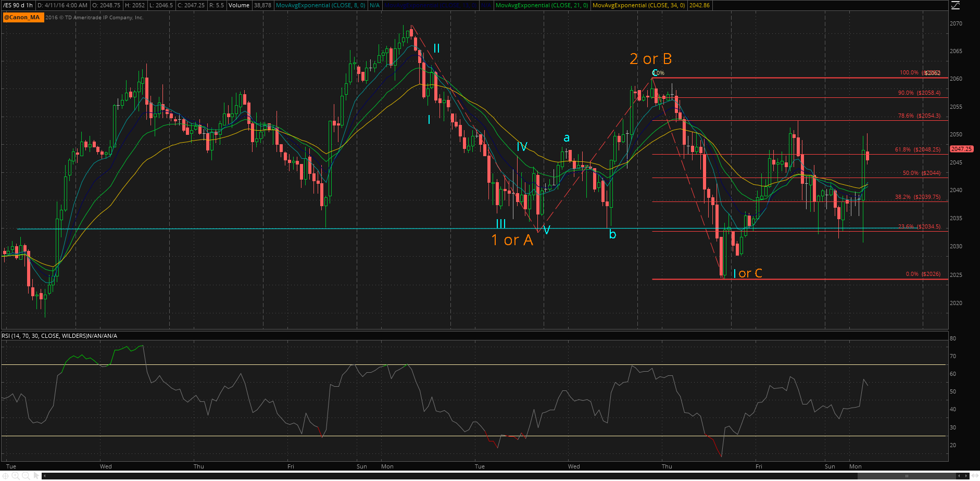Click the Volume label in header
This screenshot has width=980, height=481.
point(239,5)
